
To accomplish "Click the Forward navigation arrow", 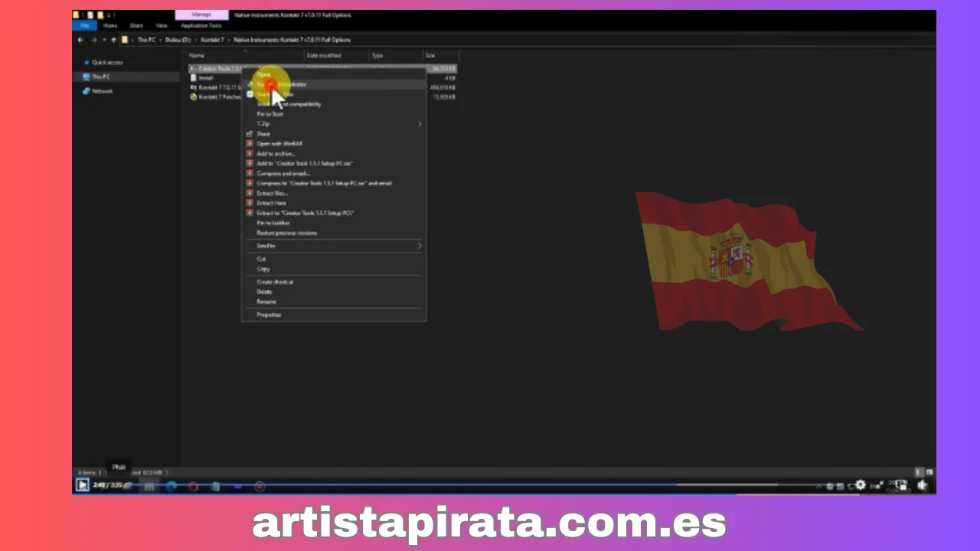I will (x=93, y=40).
